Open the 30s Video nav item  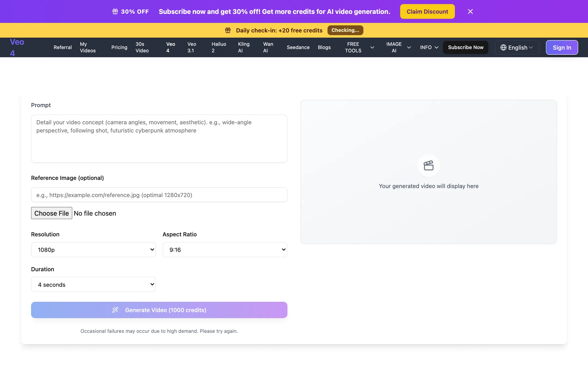[142, 47]
